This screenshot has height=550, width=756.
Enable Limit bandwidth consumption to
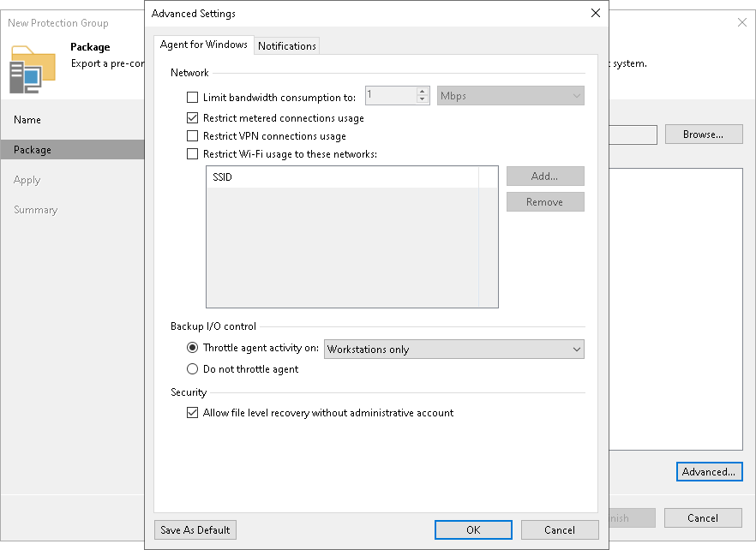pyautogui.click(x=193, y=97)
